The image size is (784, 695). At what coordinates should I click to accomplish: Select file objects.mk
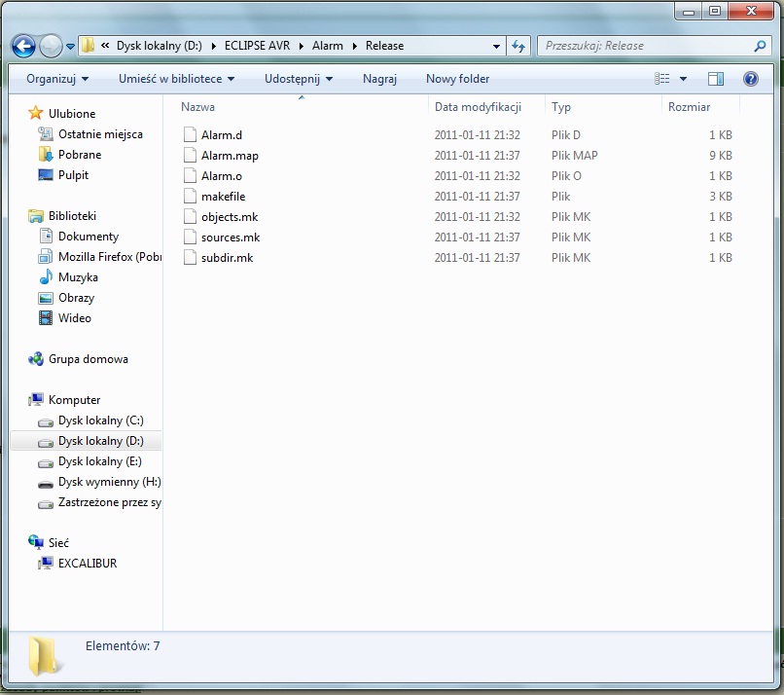230,217
